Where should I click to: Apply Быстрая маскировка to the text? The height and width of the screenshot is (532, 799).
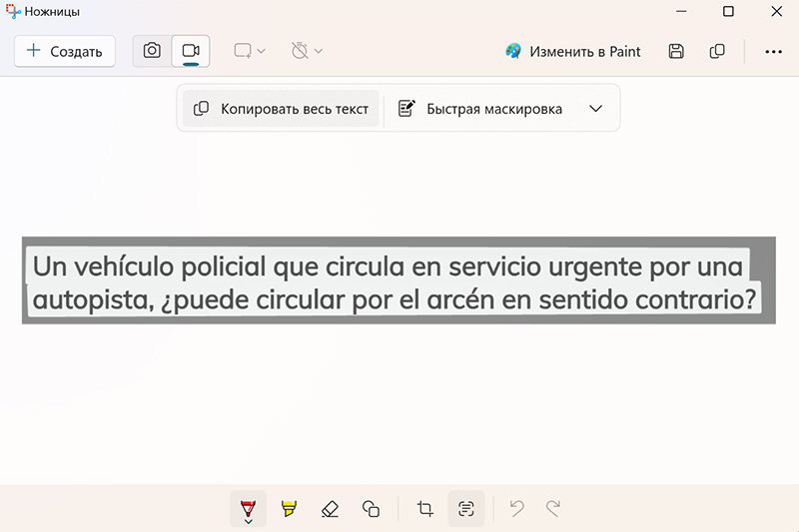[x=480, y=109]
